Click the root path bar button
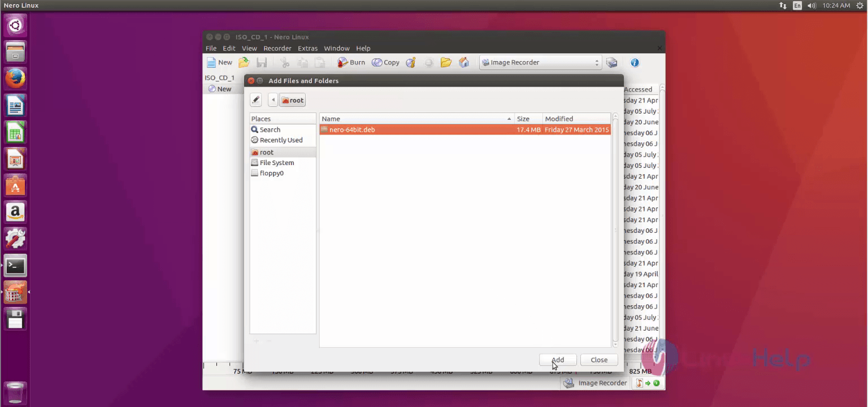This screenshot has height=407, width=868. pos(292,100)
